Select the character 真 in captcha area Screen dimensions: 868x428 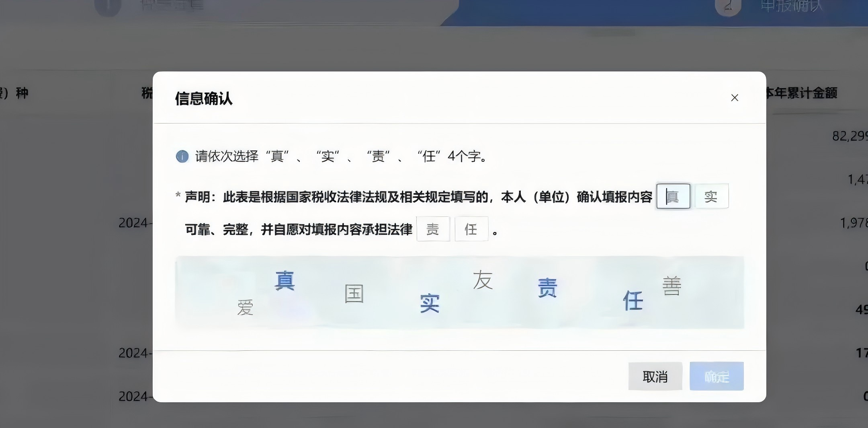point(285,281)
